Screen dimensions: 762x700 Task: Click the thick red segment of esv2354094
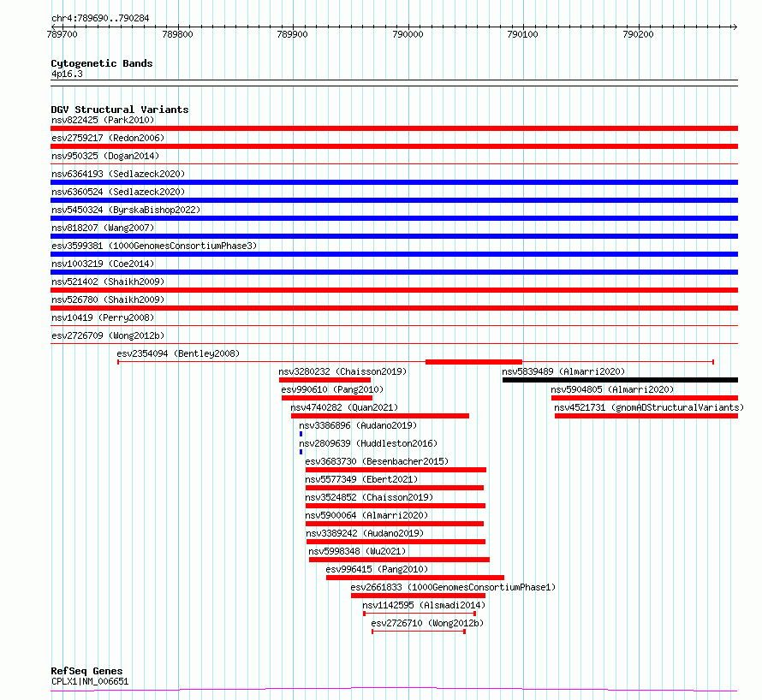(x=473, y=362)
